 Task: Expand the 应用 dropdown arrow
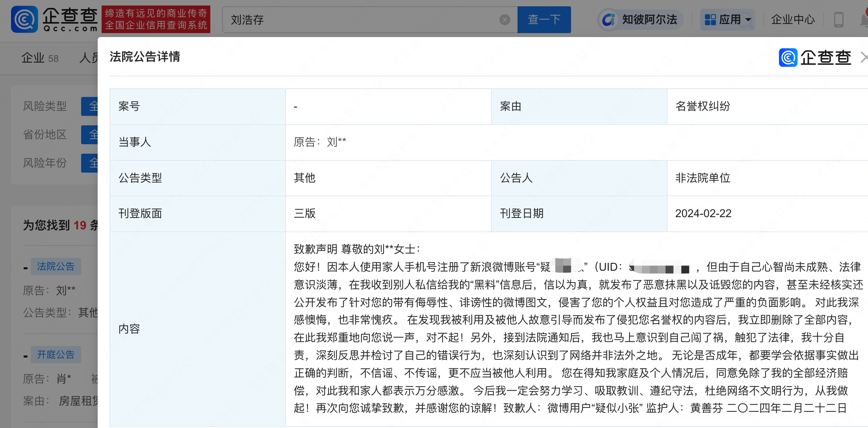[748, 20]
